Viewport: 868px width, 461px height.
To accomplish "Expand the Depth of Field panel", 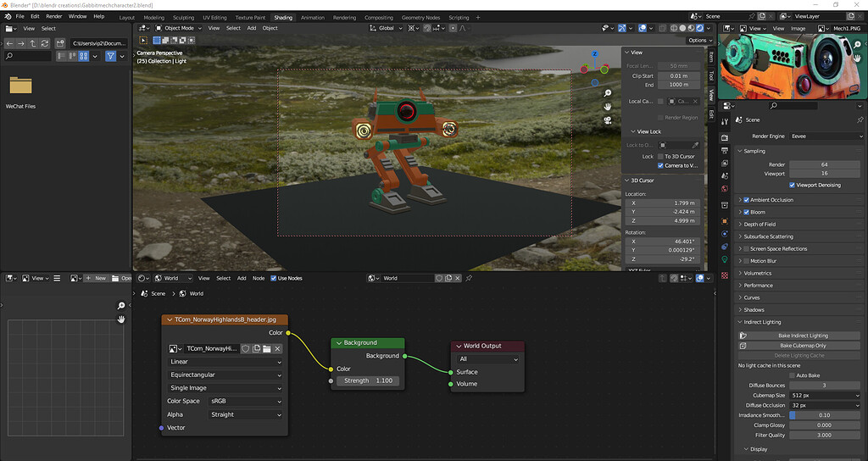I will click(x=759, y=225).
